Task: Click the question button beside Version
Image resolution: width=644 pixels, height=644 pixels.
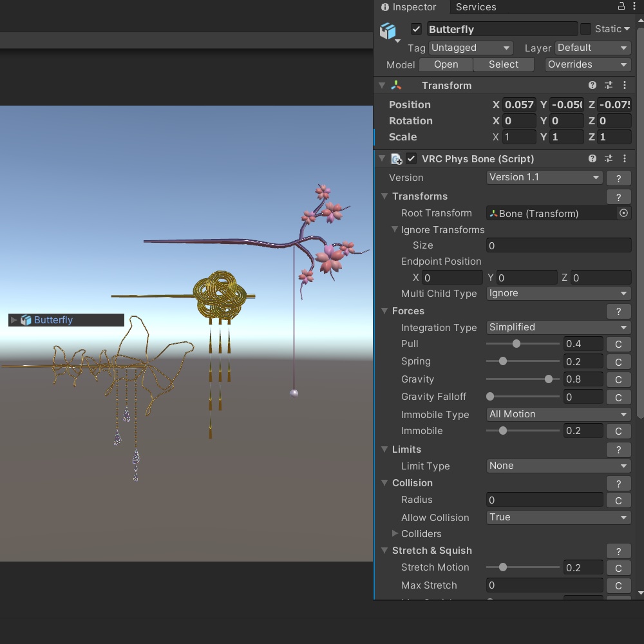Action: coord(618,178)
